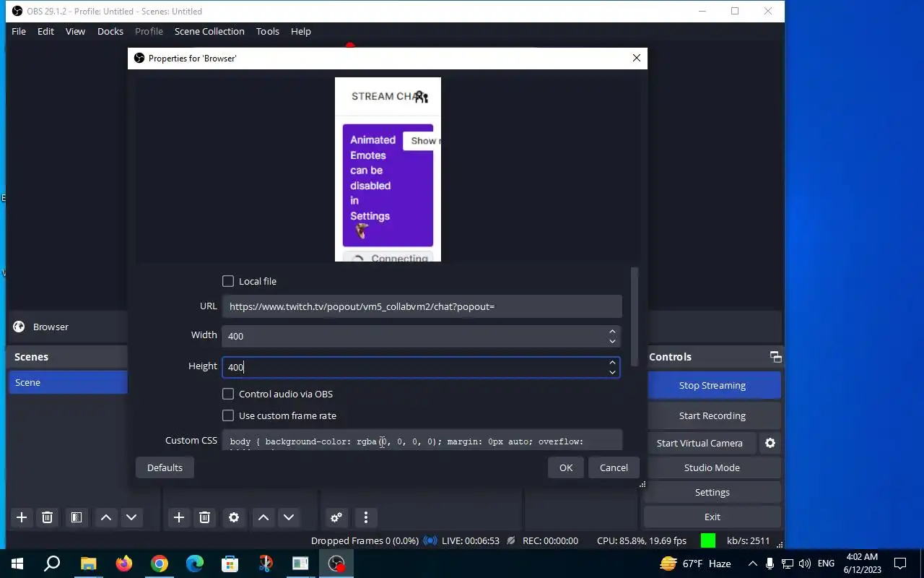924x578 pixels.
Task: Delete selected source with trash icon
Action: click(205, 517)
